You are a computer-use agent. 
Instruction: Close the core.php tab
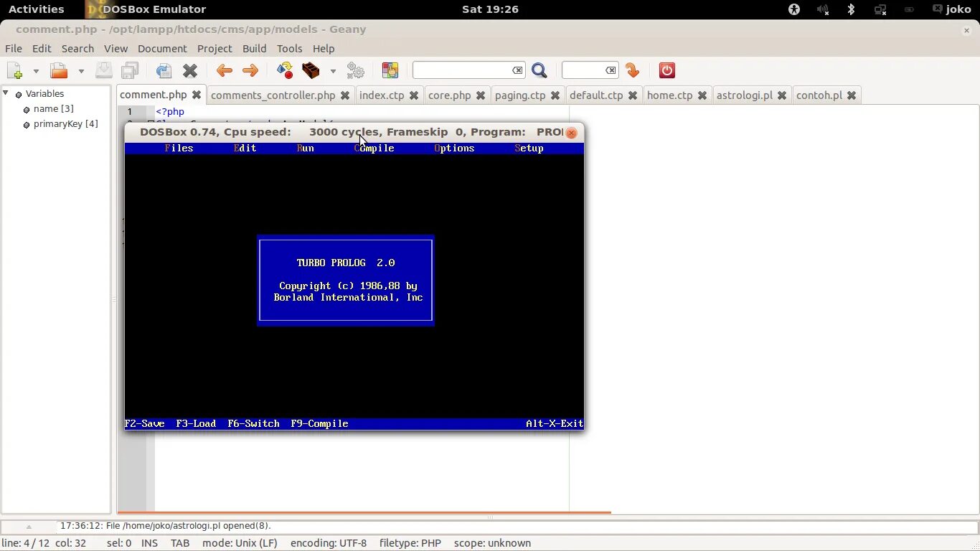481,95
